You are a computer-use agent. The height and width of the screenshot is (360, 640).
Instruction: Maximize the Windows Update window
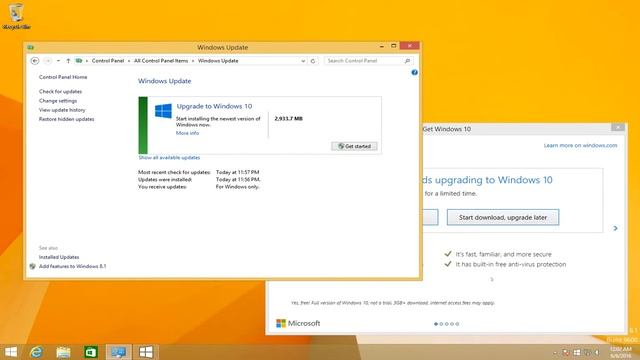click(393, 46)
